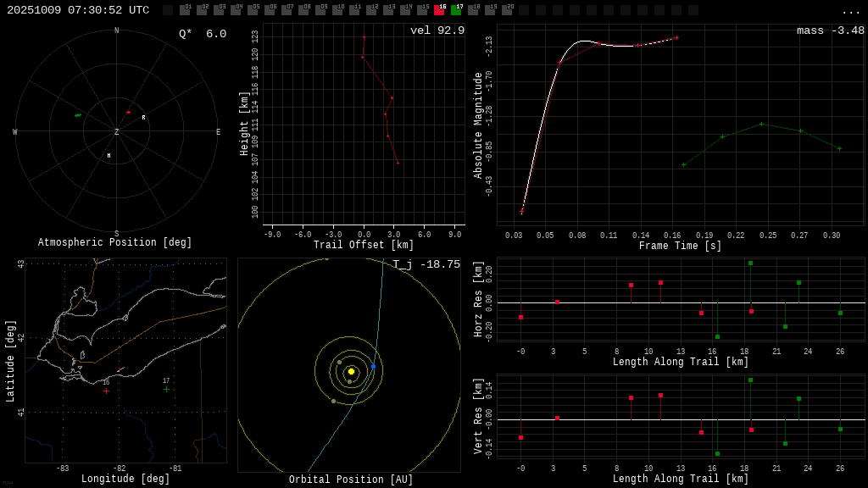Select station box 08 in top bar
The height and width of the screenshot is (488, 868).
[x=303, y=10]
